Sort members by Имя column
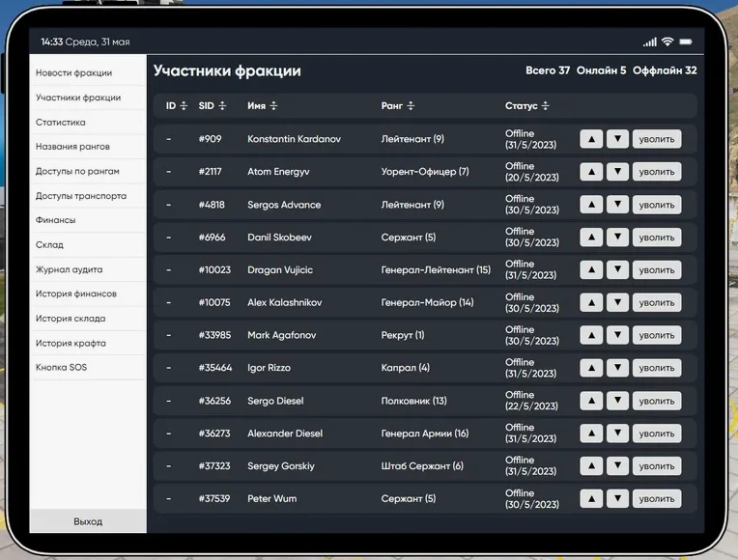 (x=263, y=106)
